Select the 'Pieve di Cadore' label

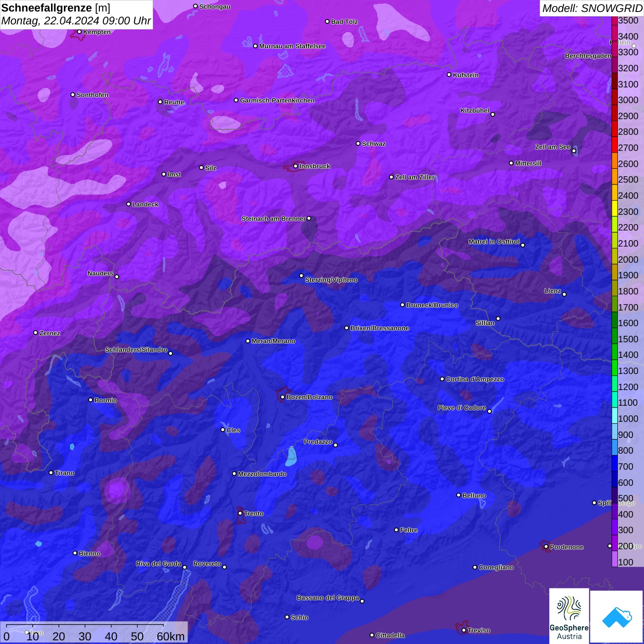[462, 408]
